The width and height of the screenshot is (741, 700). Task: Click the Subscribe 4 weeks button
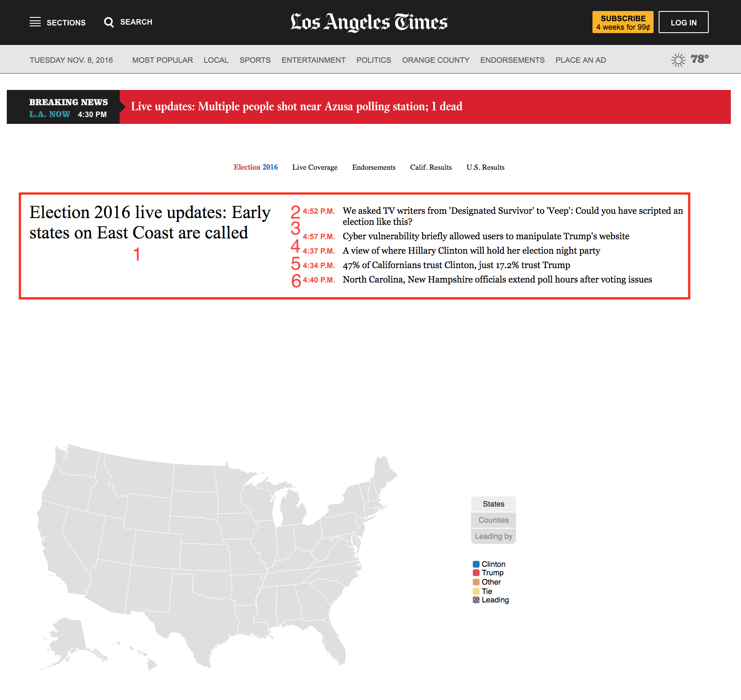(623, 22)
